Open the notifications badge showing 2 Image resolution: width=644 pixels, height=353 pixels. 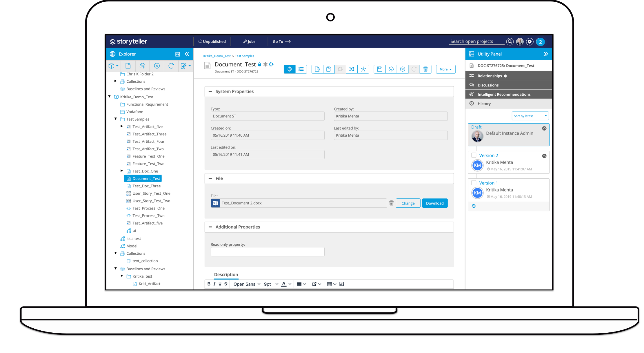[540, 42]
